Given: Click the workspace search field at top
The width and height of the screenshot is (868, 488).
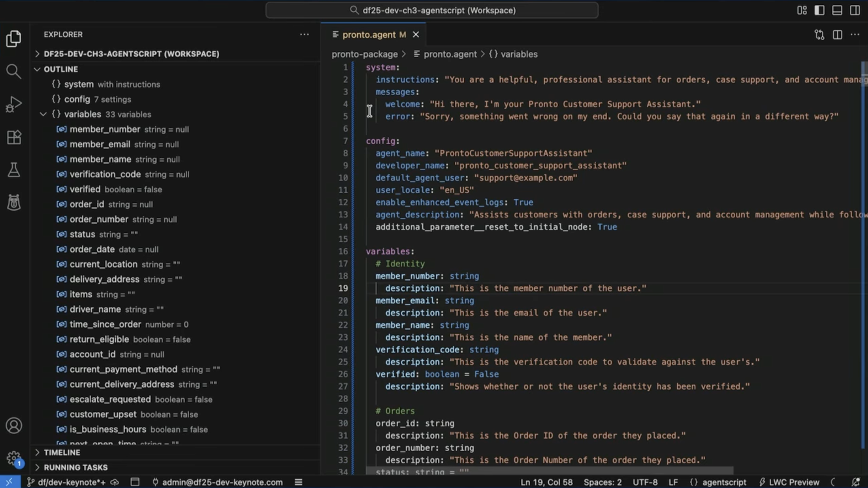Looking at the screenshot, I should pyautogui.click(x=432, y=10).
